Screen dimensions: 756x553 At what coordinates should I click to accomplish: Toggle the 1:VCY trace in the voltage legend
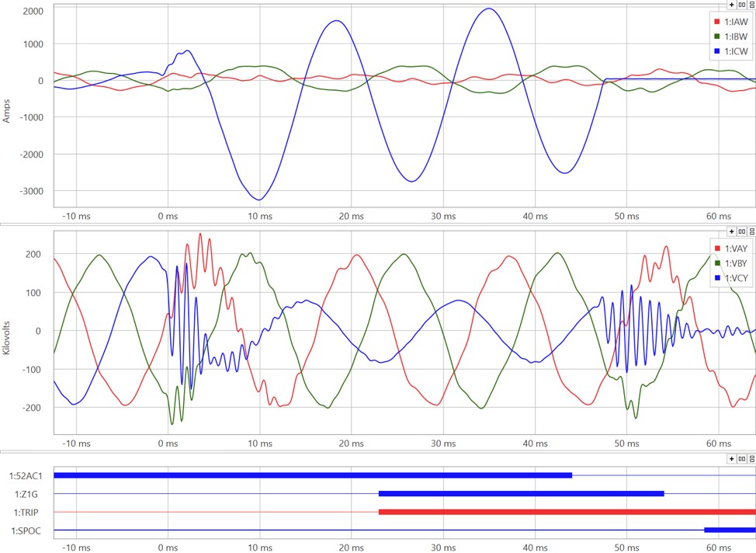(x=737, y=277)
